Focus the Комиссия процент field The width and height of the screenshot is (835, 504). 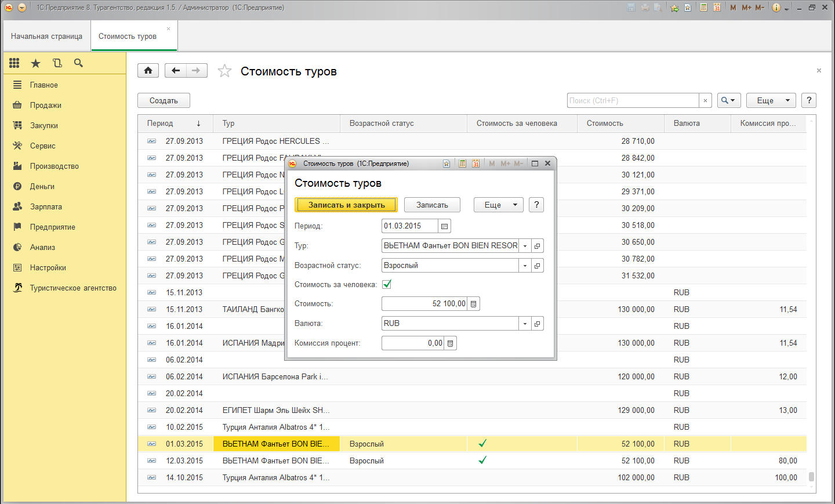pyautogui.click(x=413, y=343)
